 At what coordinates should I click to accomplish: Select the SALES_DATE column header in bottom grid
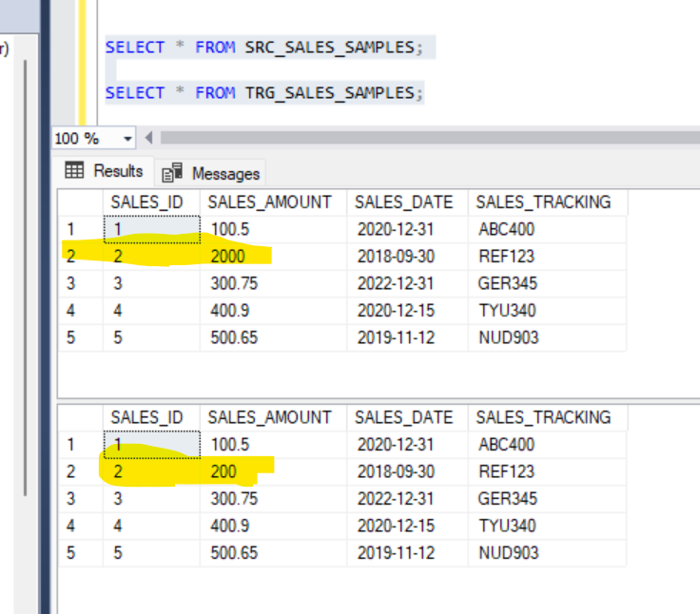[x=403, y=417]
